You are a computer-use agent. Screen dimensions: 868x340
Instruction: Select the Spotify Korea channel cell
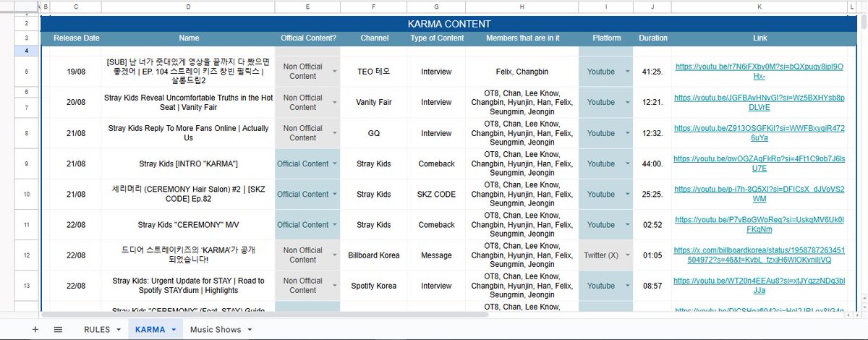(x=375, y=286)
